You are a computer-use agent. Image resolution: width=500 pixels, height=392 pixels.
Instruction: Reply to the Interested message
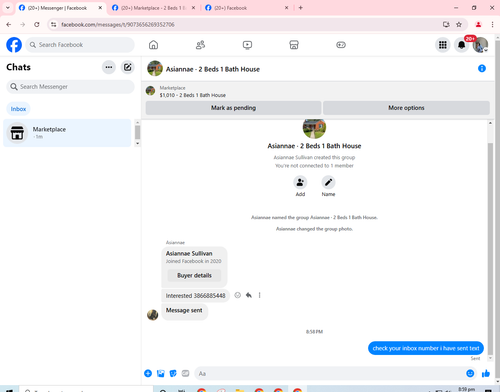pos(249,295)
